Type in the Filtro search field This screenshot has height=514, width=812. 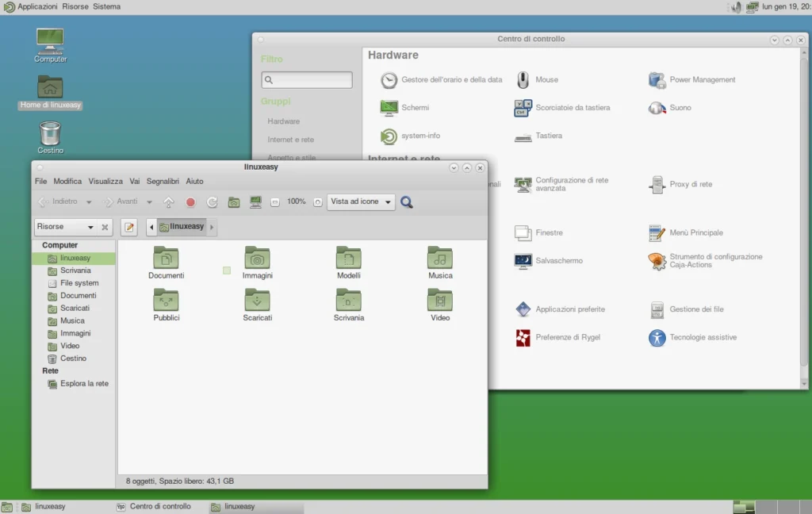(x=307, y=79)
